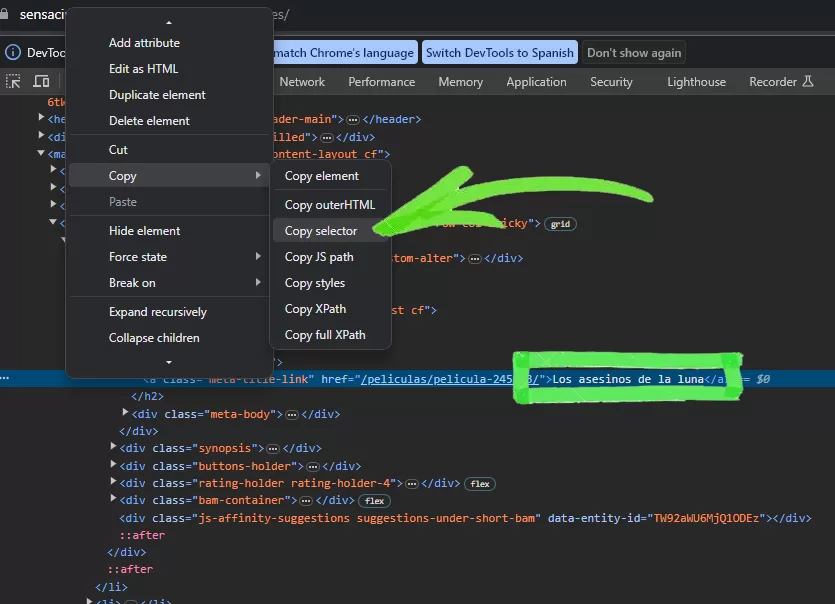Click the ellipsis badge in header row
The width and height of the screenshot is (835, 604).
point(353,119)
